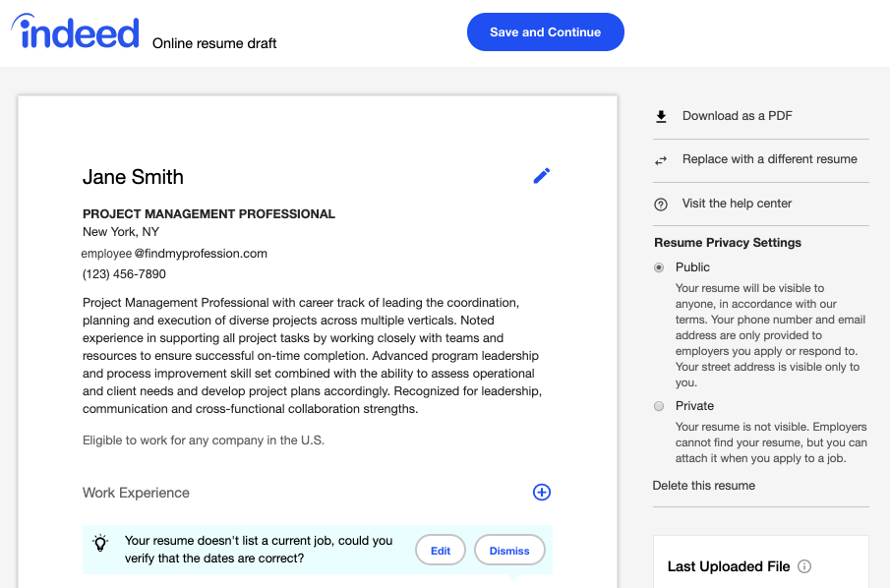Click the question mark help icon
890x588 pixels.
(661, 205)
